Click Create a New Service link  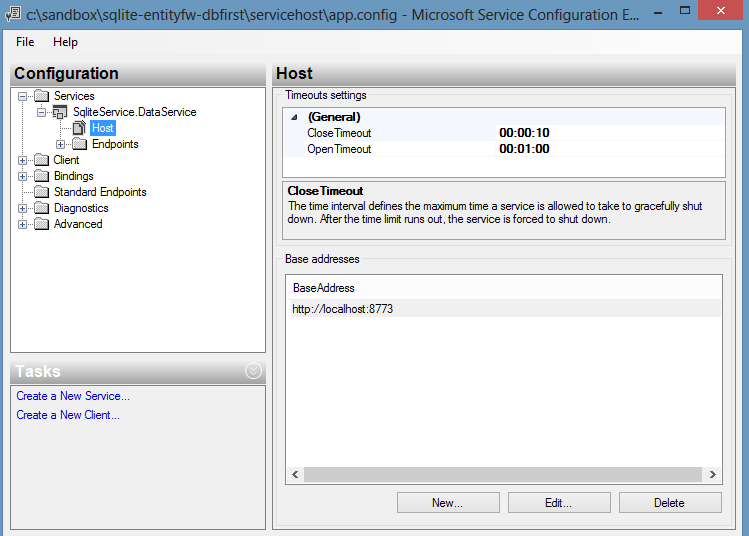73,396
